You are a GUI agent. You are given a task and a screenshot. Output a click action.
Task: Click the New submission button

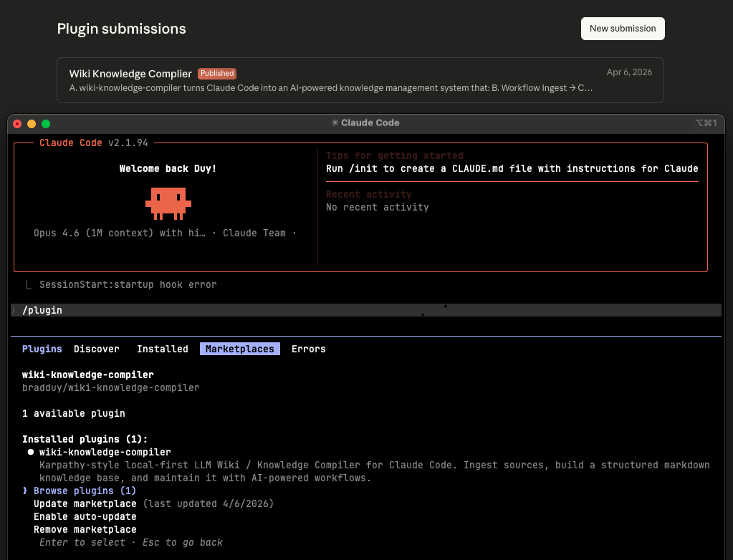[x=622, y=29]
